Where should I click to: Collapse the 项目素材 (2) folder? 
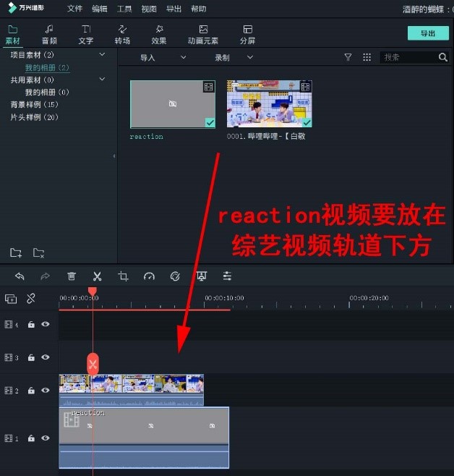[x=102, y=55]
